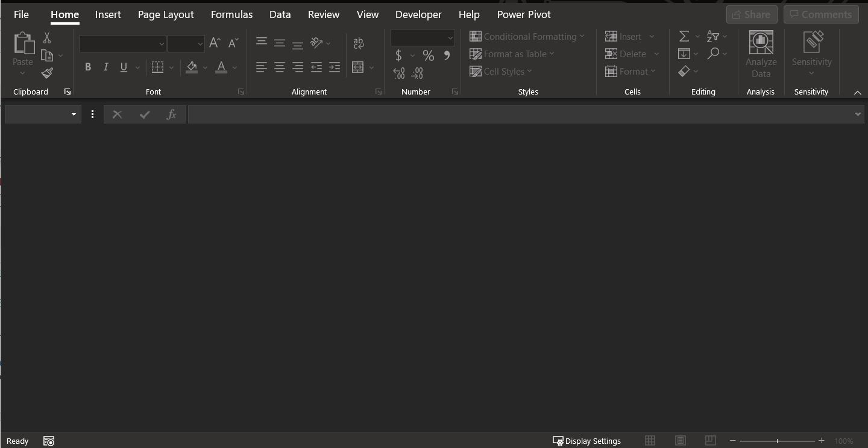Decrease Decimal places
Screen dimensions: 868x448
pos(417,73)
